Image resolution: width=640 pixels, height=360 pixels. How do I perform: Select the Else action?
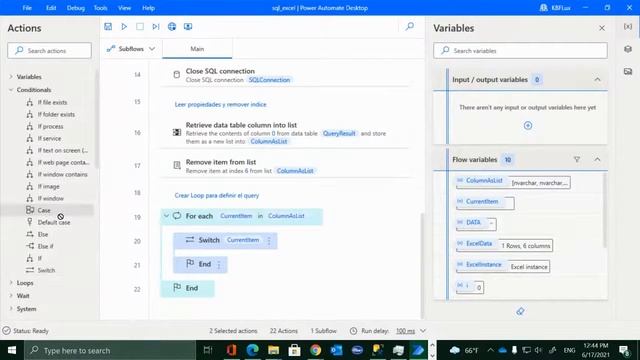pos(42,234)
